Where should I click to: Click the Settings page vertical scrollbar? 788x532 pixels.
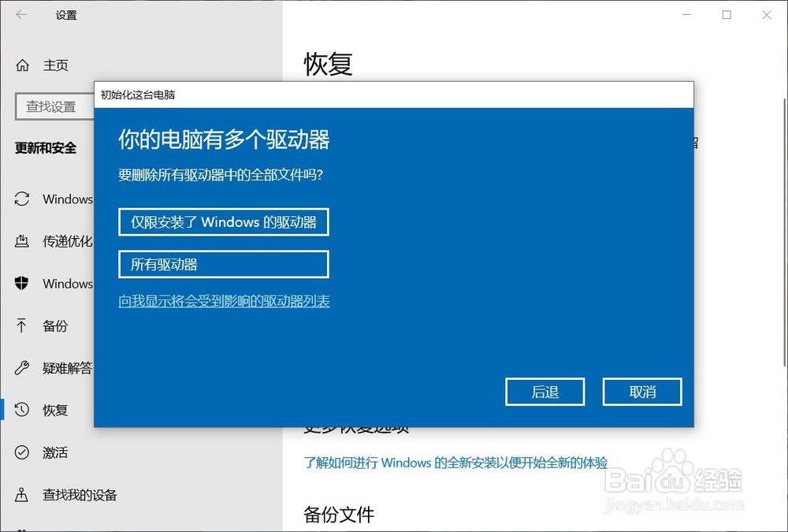785,231
